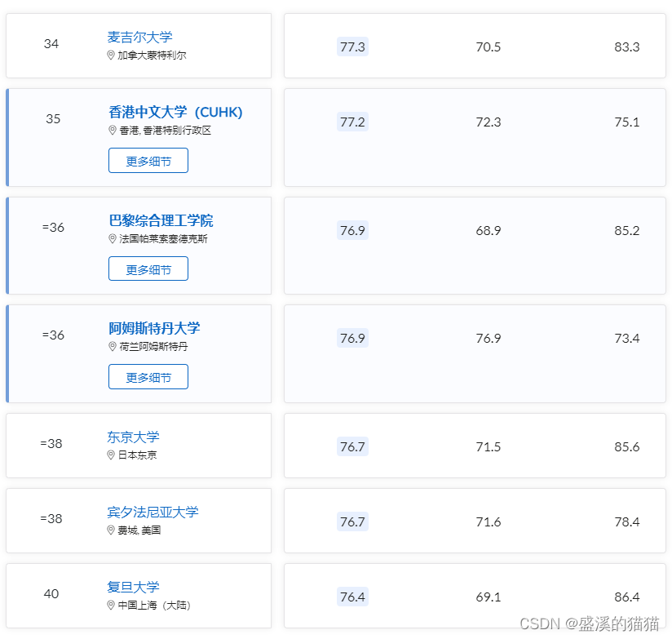Click score 83.3 in 麦吉尔大学 row
This screenshot has height=639, width=672.
point(627,47)
